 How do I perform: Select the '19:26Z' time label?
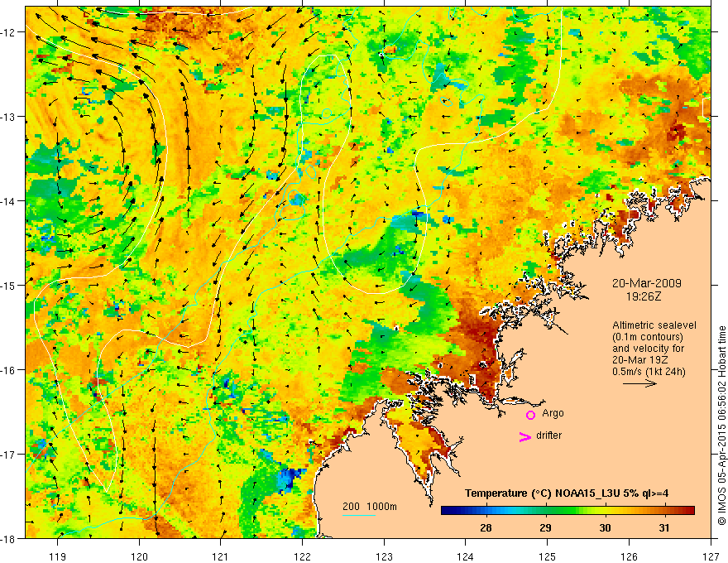pos(643,296)
